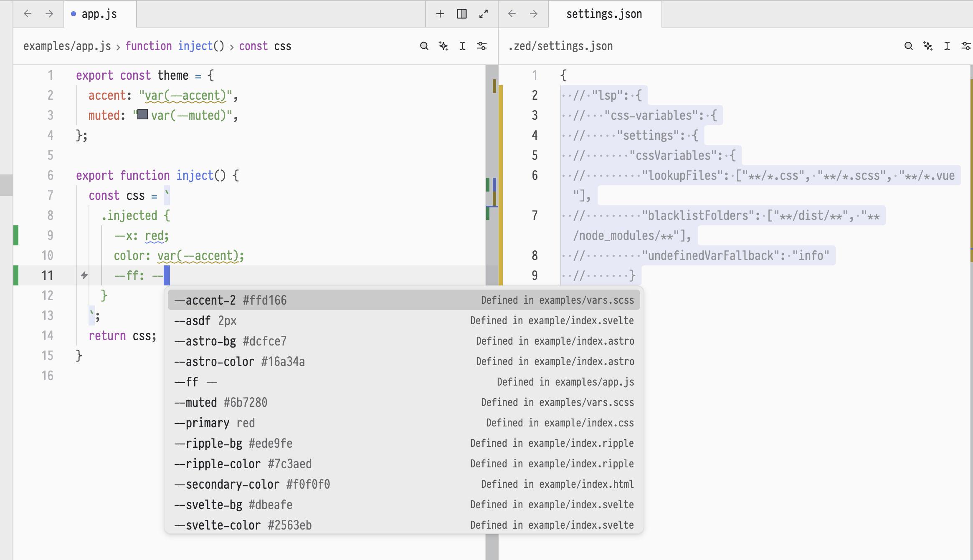Click the "undefinedVarFallback": "info" line
This screenshot has height=560, width=973.
pyautogui.click(x=698, y=256)
